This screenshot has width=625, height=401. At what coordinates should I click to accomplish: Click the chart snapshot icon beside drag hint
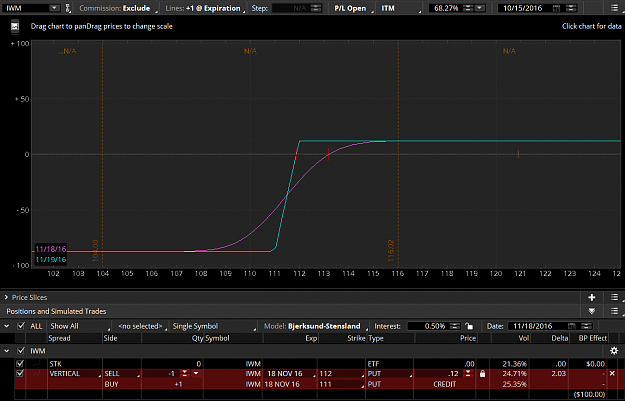tap(15, 26)
